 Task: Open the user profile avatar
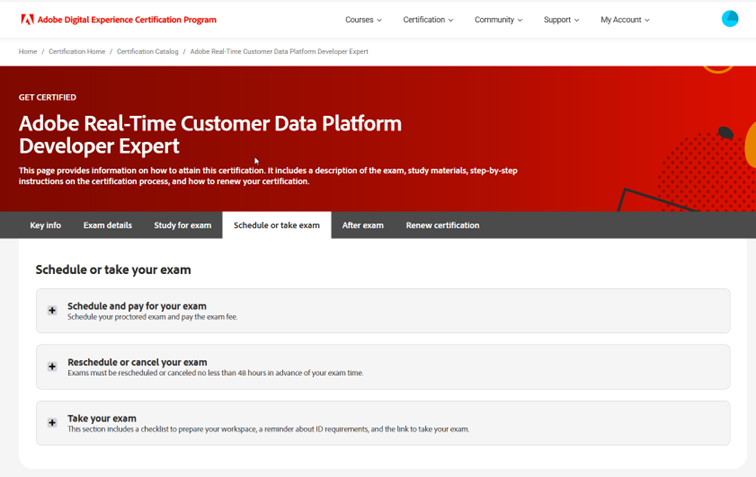pyautogui.click(x=729, y=19)
